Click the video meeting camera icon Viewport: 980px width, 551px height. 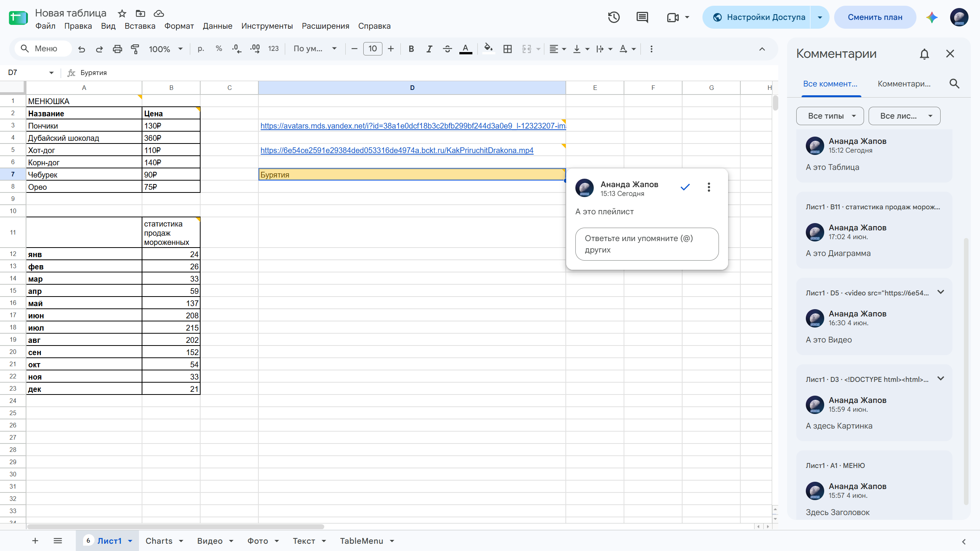pos(673,17)
